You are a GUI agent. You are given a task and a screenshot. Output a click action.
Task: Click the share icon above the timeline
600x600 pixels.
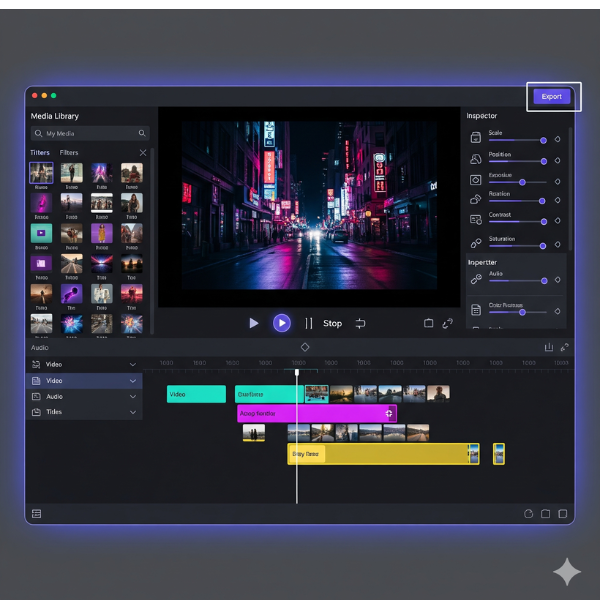[x=549, y=347]
